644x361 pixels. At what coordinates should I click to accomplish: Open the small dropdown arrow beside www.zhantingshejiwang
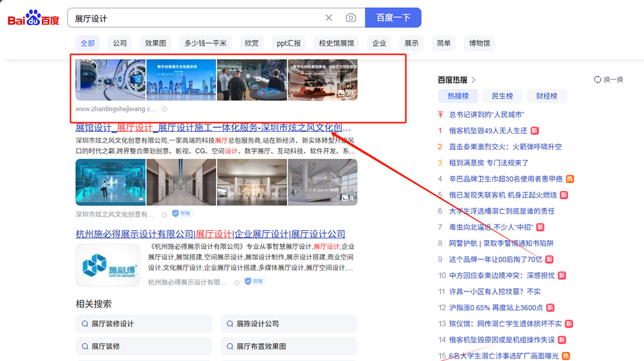(x=164, y=109)
